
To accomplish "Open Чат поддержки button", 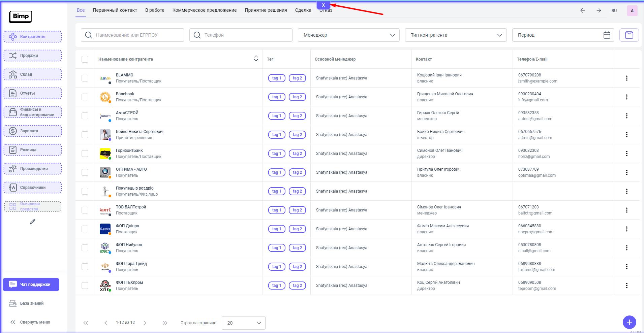I will click(x=31, y=285).
